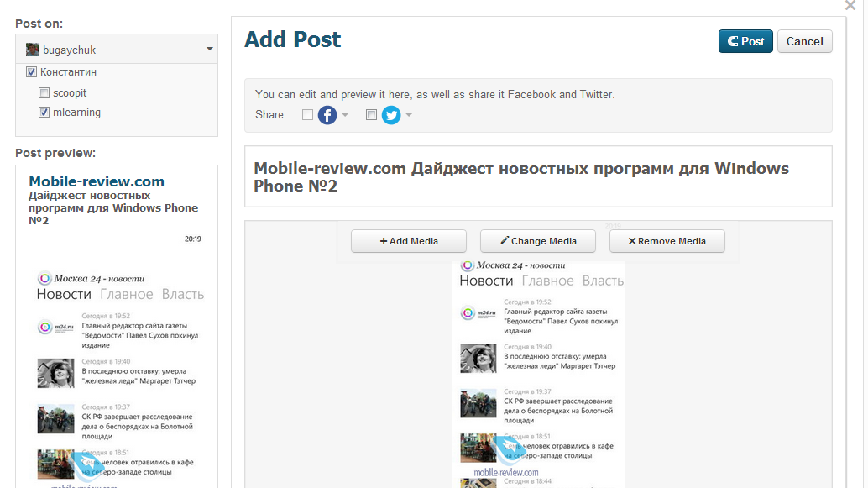
Task: Uncheck the mlearning checkbox
Action: (x=44, y=113)
